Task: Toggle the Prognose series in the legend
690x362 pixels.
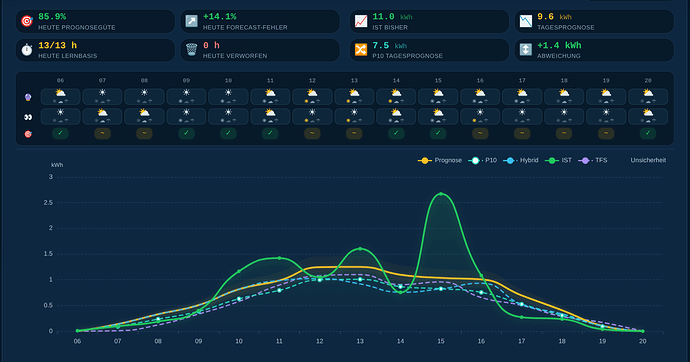Action: [440, 161]
